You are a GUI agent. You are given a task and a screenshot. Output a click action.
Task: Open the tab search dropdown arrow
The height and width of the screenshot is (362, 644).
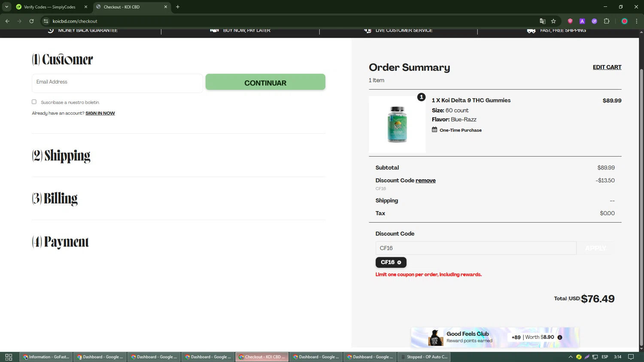coord(6,7)
